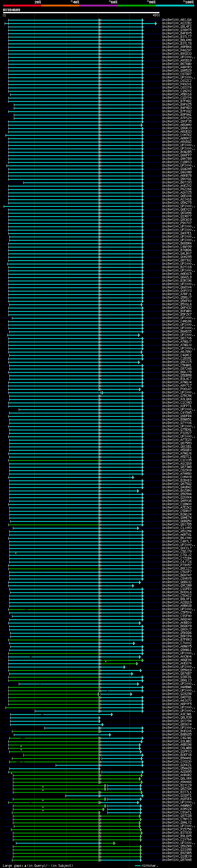Select hit label UniRef100_A7RFJ1
The image size is (197, 868).
[177, 294]
